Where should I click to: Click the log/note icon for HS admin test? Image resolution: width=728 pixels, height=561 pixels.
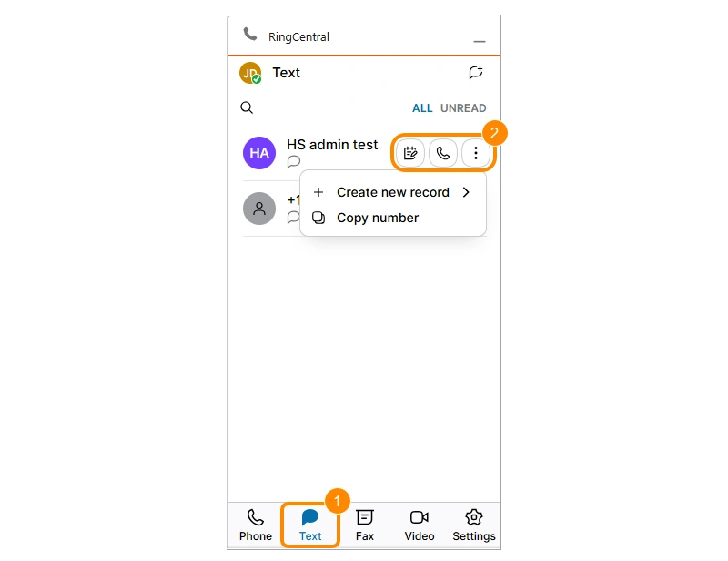(x=410, y=153)
